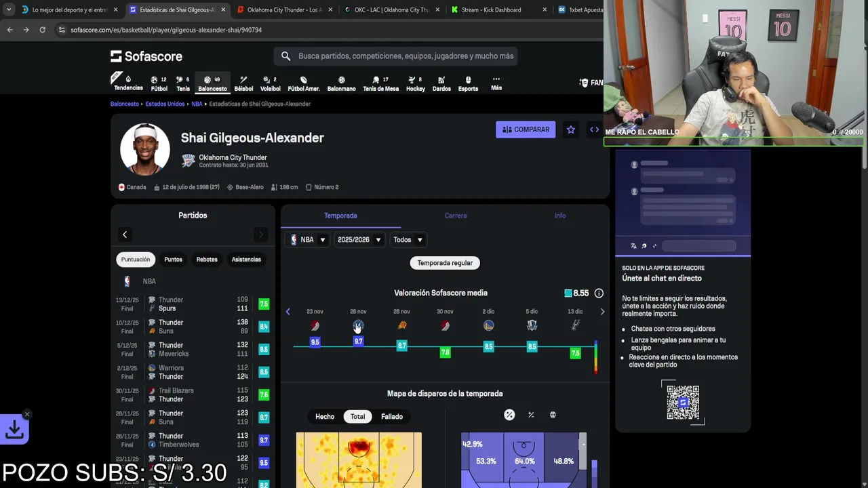The image size is (868, 488).
Task: Click the download icon at bottom left
Action: click(14, 430)
